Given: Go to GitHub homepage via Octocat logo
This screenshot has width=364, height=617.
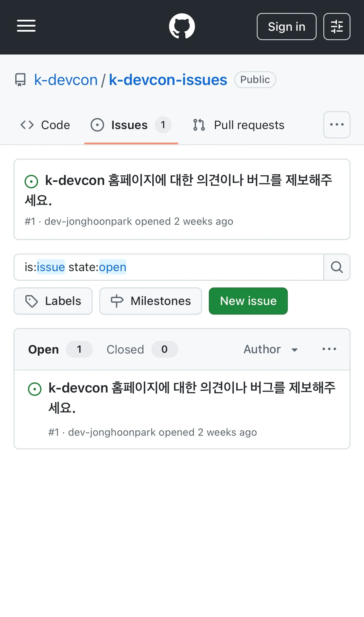Looking at the screenshot, I should (182, 26).
